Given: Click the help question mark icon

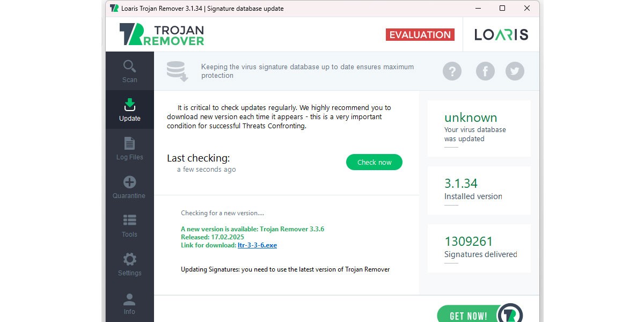Looking at the screenshot, I should (452, 71).
